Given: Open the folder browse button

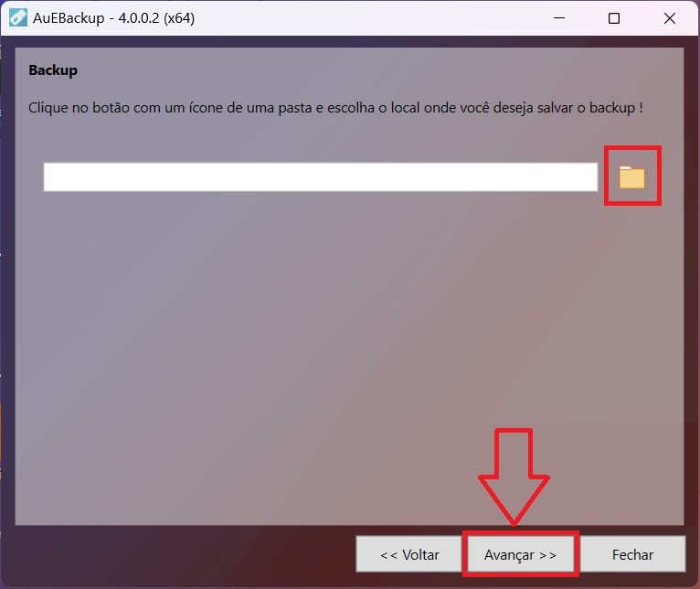Looking at the screenshot, I should coord(631,177).
